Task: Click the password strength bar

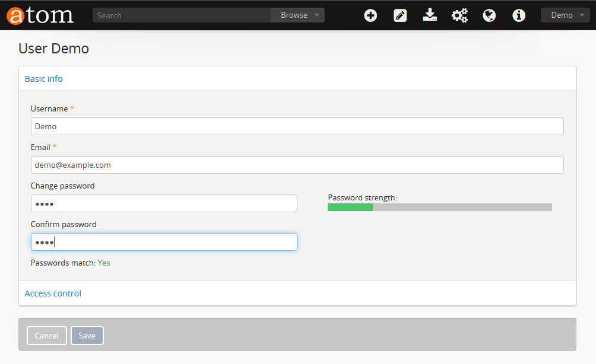Action: tap(439, 207)
